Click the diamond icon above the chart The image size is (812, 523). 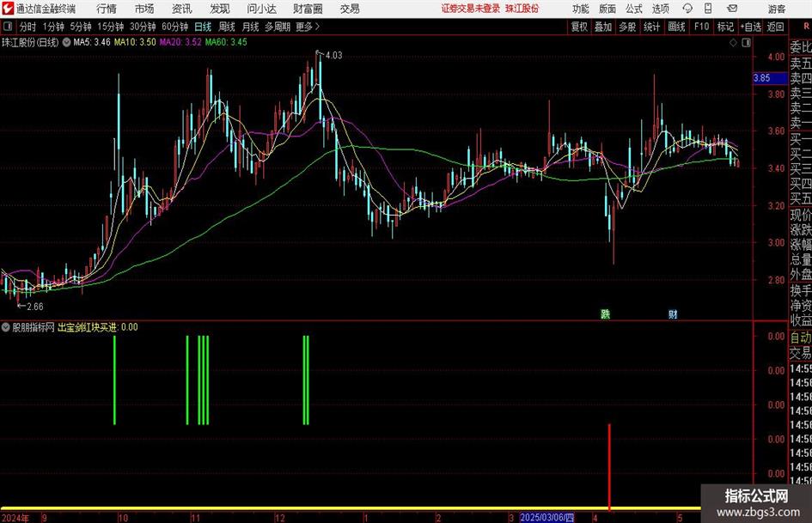[x=733, y=42]
